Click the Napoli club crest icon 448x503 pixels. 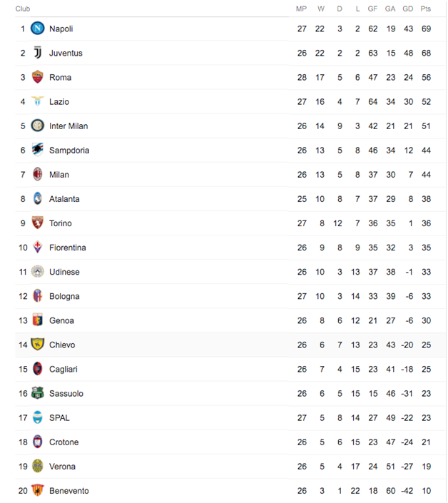point(38,29)
